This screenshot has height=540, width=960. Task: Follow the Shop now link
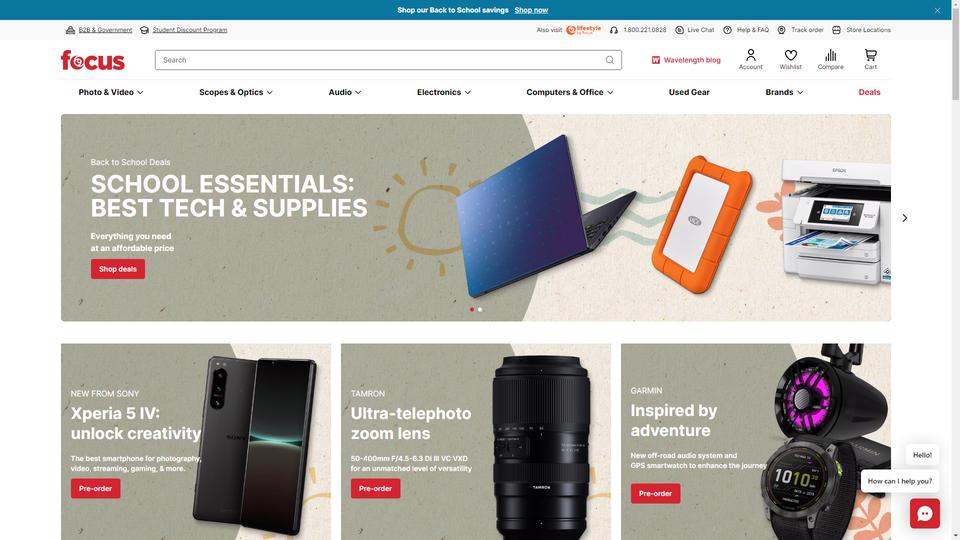click(x=531, y=10)
